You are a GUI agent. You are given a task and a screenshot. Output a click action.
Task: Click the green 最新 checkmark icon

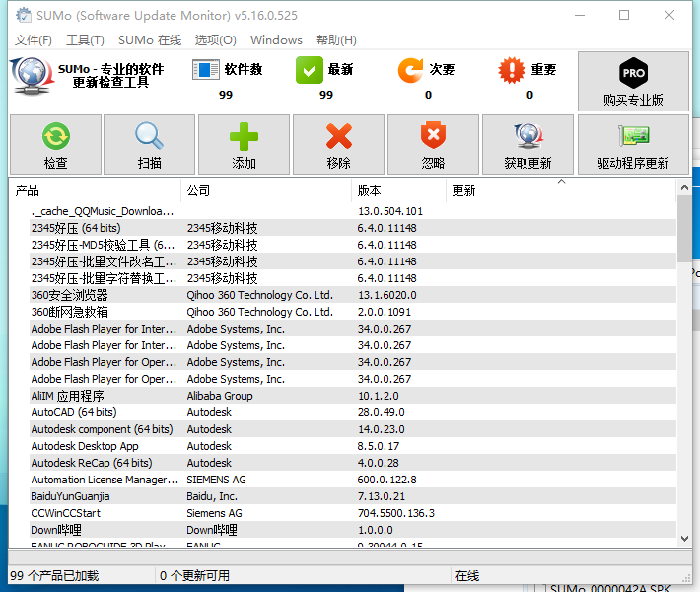coord(310,70)
